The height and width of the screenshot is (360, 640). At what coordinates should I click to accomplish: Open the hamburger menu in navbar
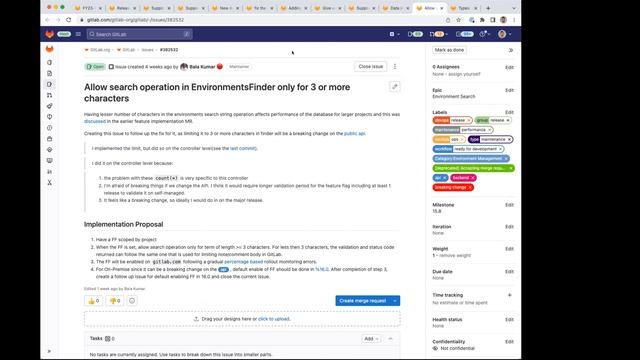click(78, 34)
